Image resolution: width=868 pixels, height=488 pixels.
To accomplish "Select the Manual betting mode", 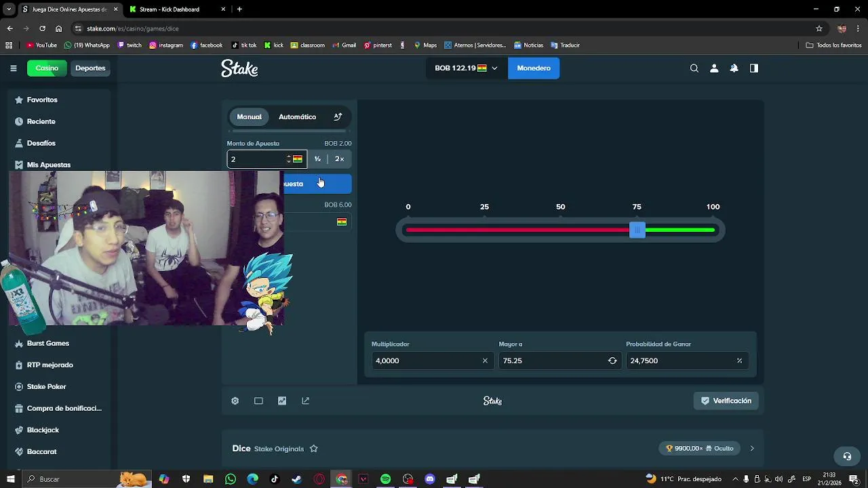I will pos(249,117).
